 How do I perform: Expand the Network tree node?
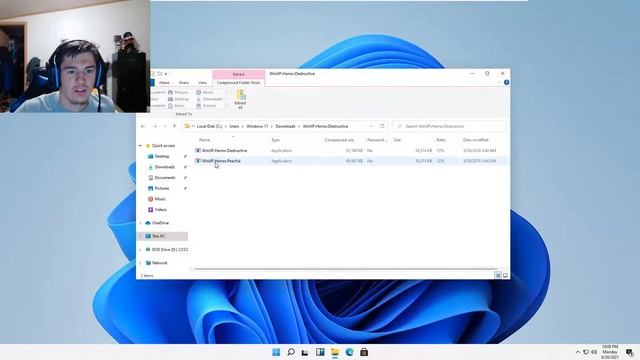click(140, 263)
